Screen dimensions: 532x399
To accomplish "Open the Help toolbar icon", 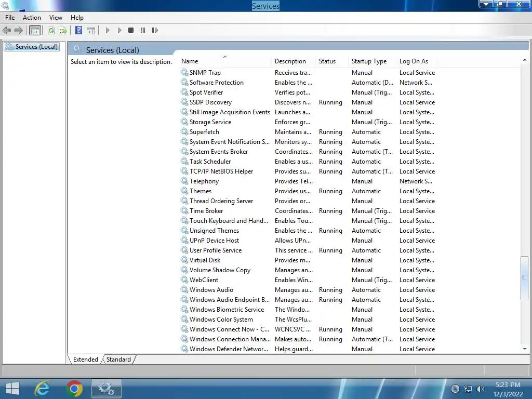I will pos(79,30).
